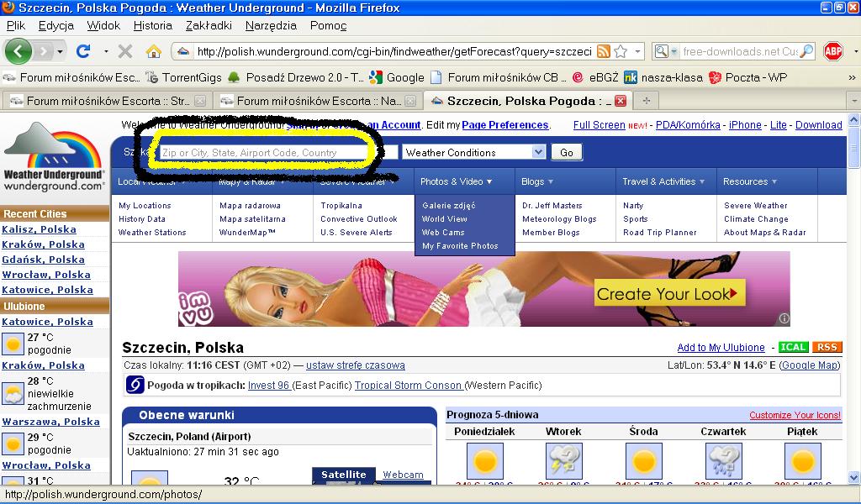The width and height of the screenshot is (861, 504).
Task: Bookmark this page with the star icon
Action: coord(621,51)
